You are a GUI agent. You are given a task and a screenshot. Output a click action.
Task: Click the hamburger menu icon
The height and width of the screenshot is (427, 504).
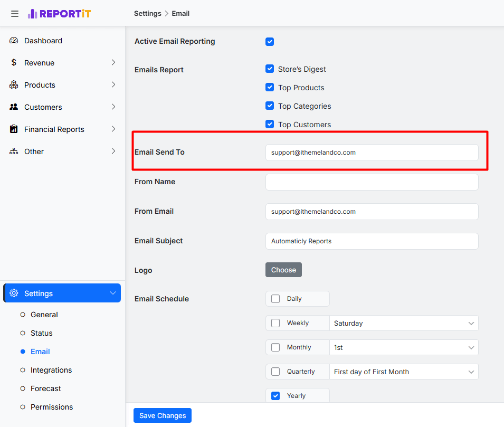tap(15, 14)
